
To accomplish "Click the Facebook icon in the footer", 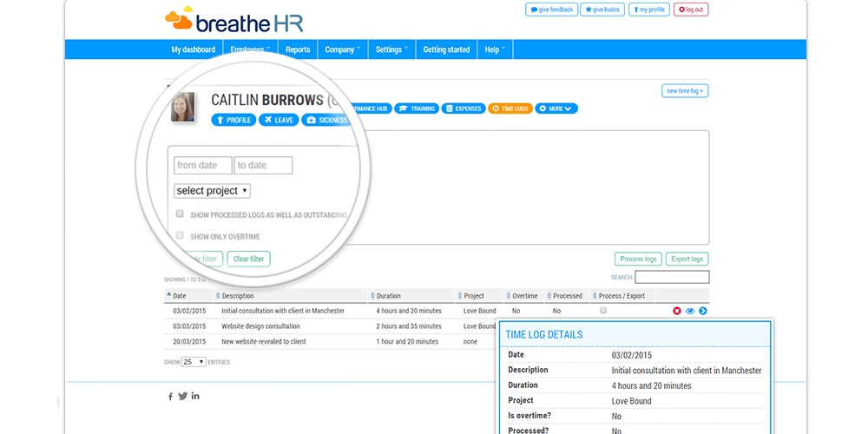I will click(x=170, y=397).
